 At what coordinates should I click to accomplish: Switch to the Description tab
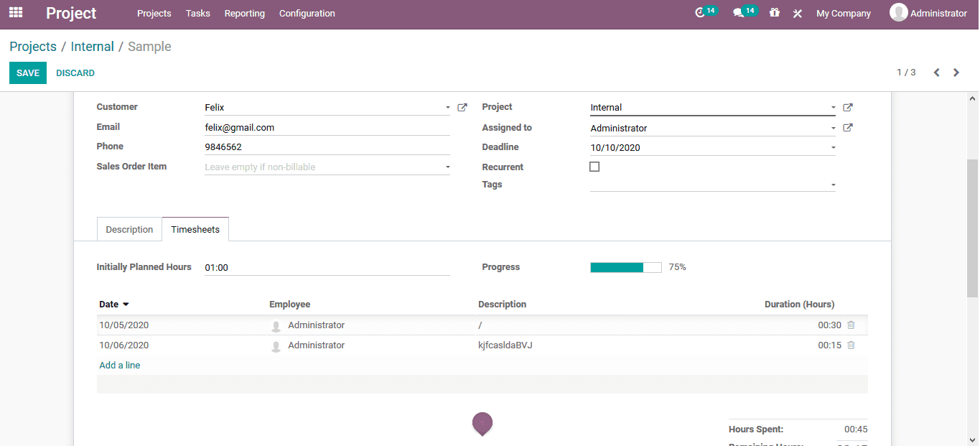tap(129, 229)
